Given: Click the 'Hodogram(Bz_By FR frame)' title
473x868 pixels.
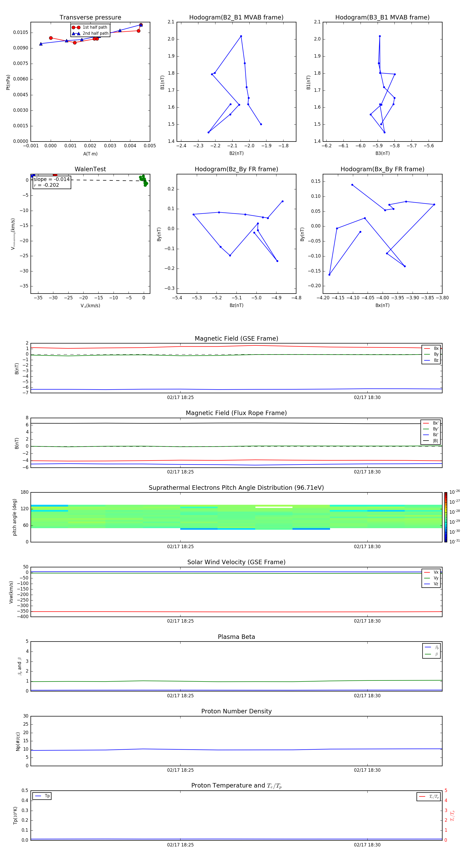Looking at the screenshot, I should (236, 169).
